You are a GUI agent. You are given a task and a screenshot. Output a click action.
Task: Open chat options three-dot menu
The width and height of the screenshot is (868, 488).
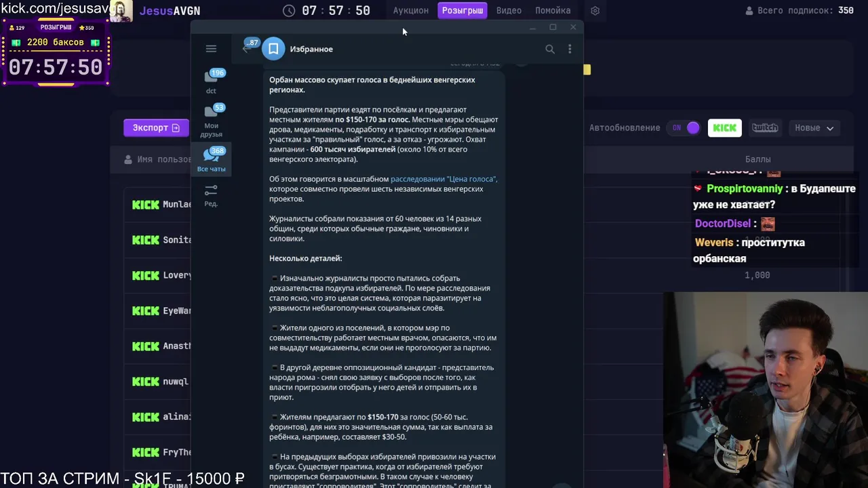(570, 49)
